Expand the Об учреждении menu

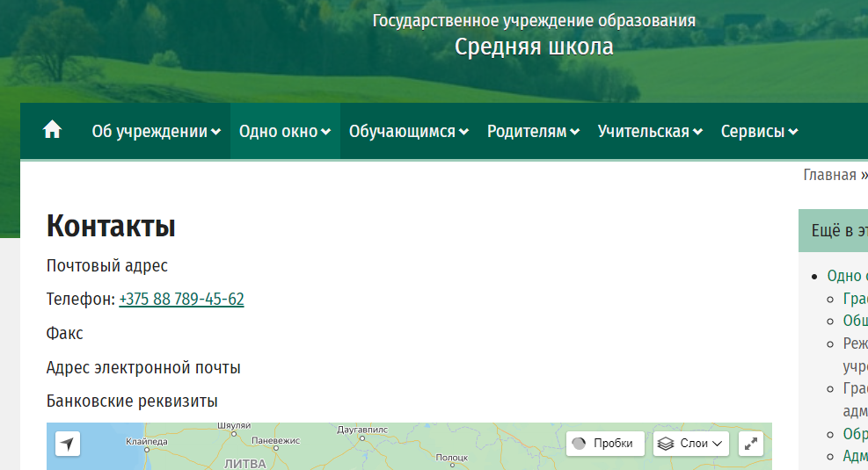tap(156, 132)
